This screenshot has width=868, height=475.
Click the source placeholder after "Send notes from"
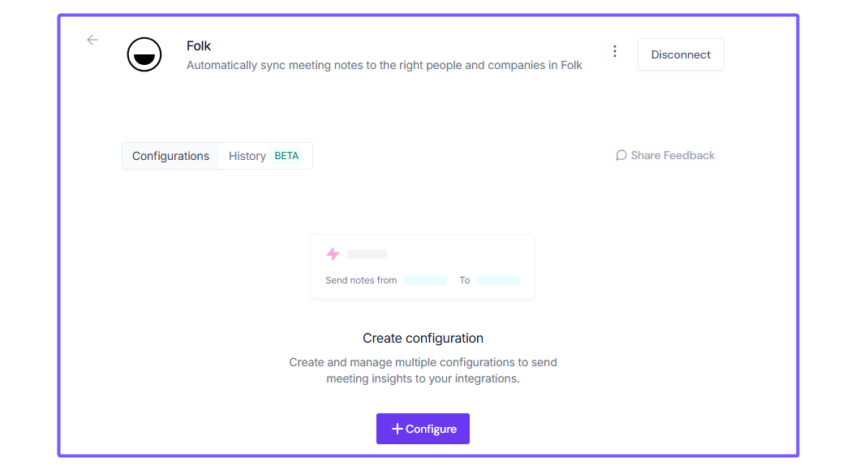pos(425,280)
